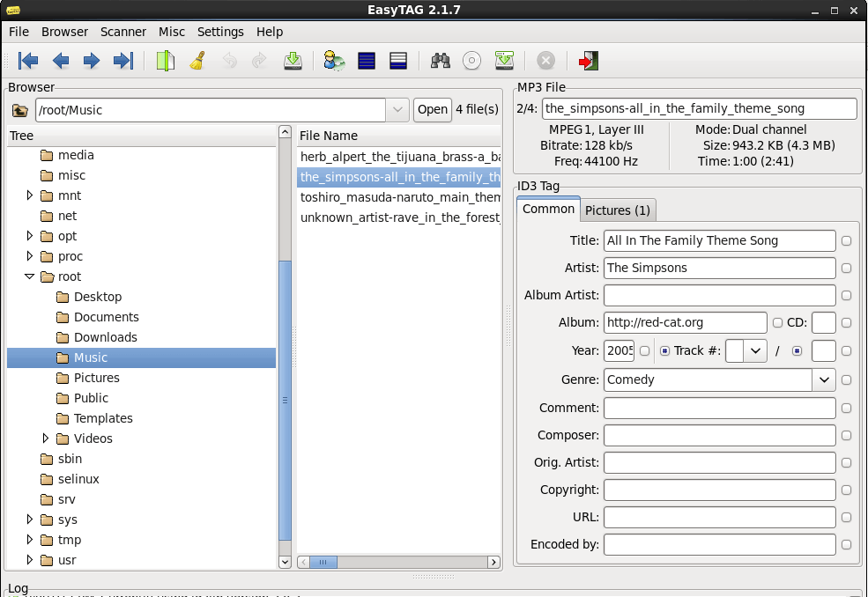Toggle the checkbox beside Genre field

click(847, 380)
